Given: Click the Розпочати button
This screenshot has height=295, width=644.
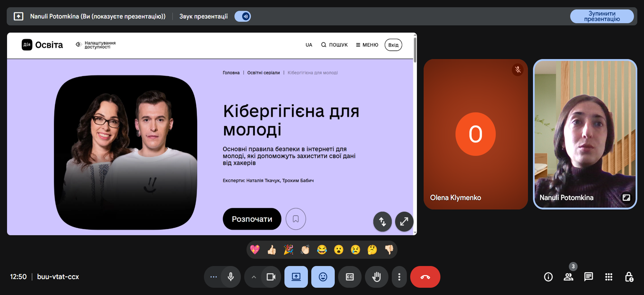Looking at the screenshot, I should point(252,219).
